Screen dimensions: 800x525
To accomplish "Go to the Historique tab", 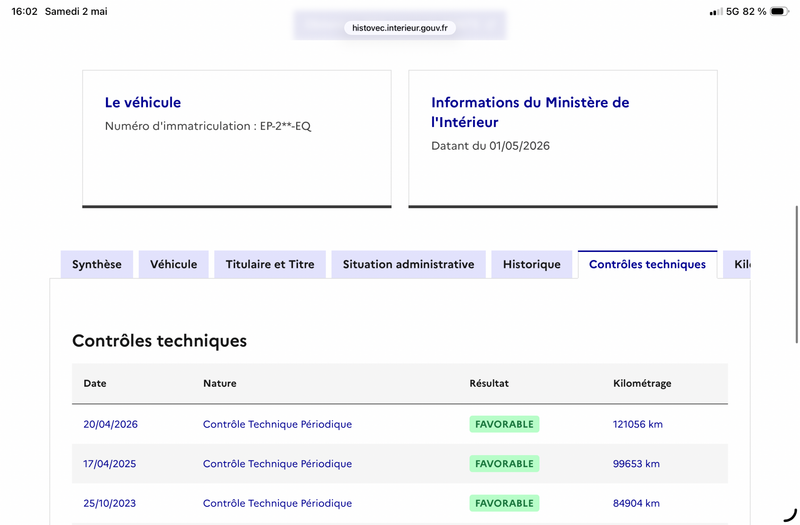I will 532,264.
